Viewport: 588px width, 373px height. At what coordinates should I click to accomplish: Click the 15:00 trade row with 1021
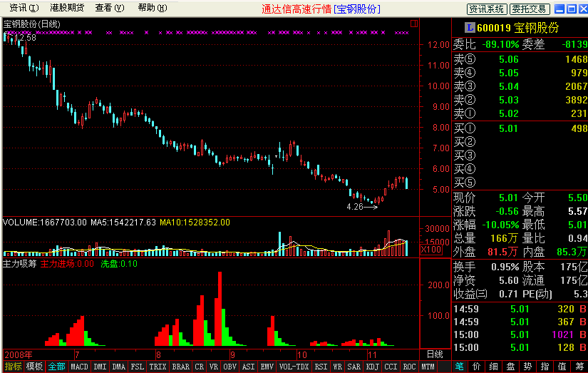point(520,334)
